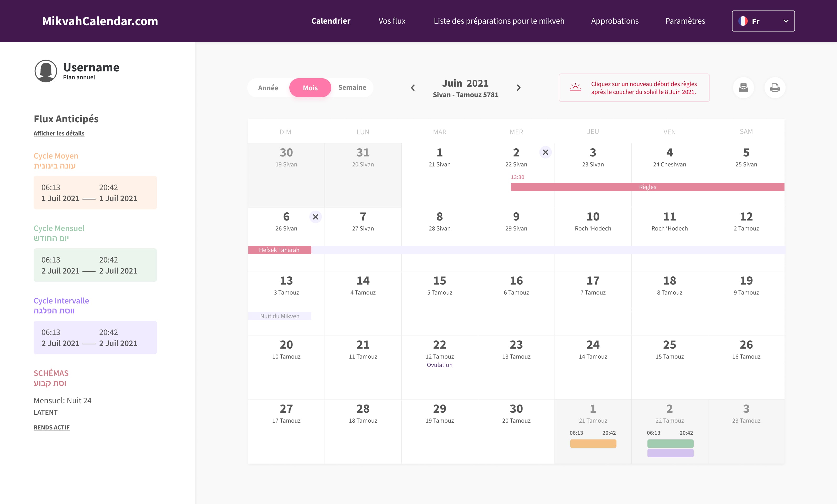Click the new period start notice box

point(634,88)
